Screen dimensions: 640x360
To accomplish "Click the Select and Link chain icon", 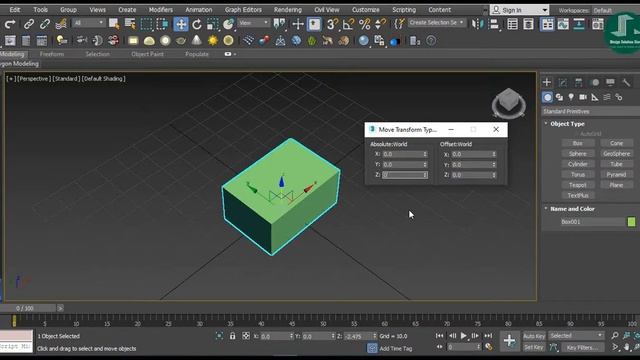I will 29,24.
